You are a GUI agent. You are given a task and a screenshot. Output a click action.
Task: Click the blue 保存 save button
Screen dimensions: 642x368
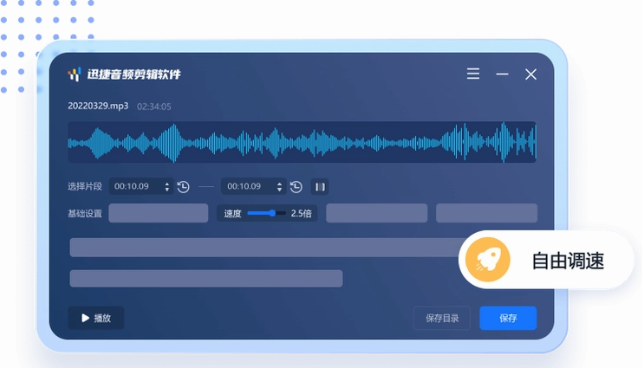(508, 318)
